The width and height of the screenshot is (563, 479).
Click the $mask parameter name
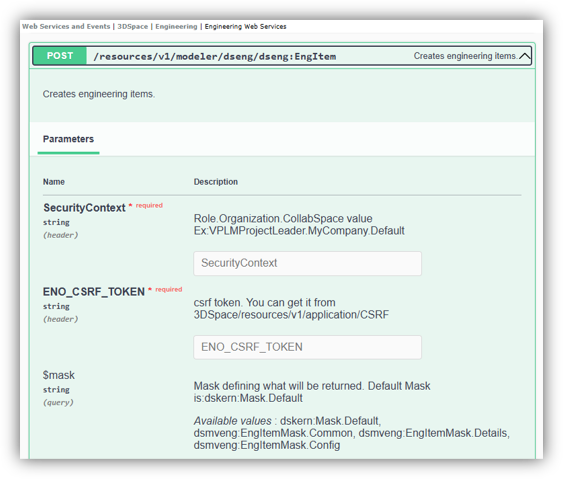[59, 375]
